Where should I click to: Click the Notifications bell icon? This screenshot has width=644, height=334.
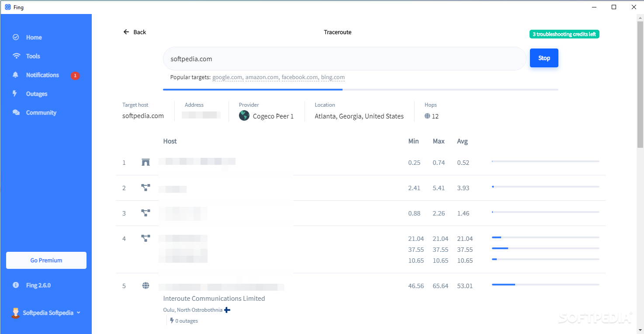(x=16, y=75)
